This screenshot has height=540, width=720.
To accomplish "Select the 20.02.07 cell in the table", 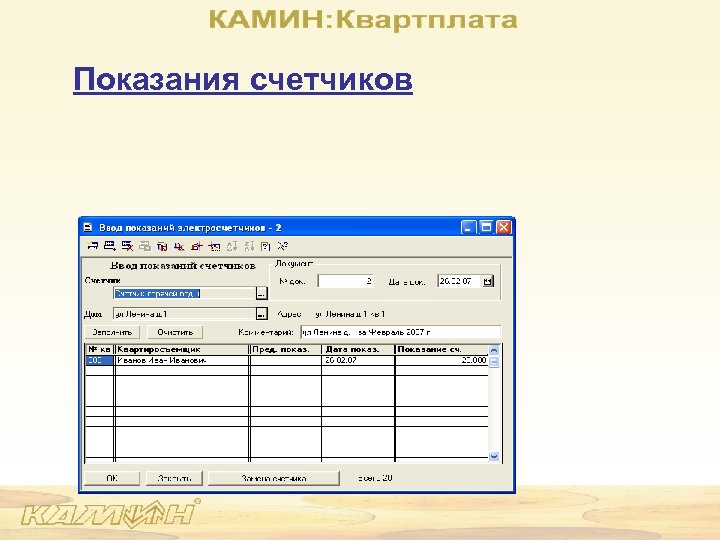I will point(358,360).
